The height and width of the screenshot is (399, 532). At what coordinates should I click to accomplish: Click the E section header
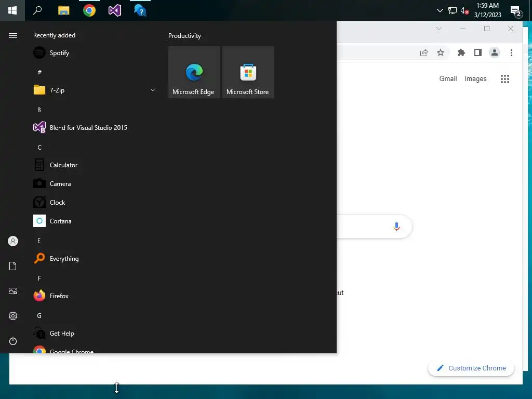click(x=39, y=241)
